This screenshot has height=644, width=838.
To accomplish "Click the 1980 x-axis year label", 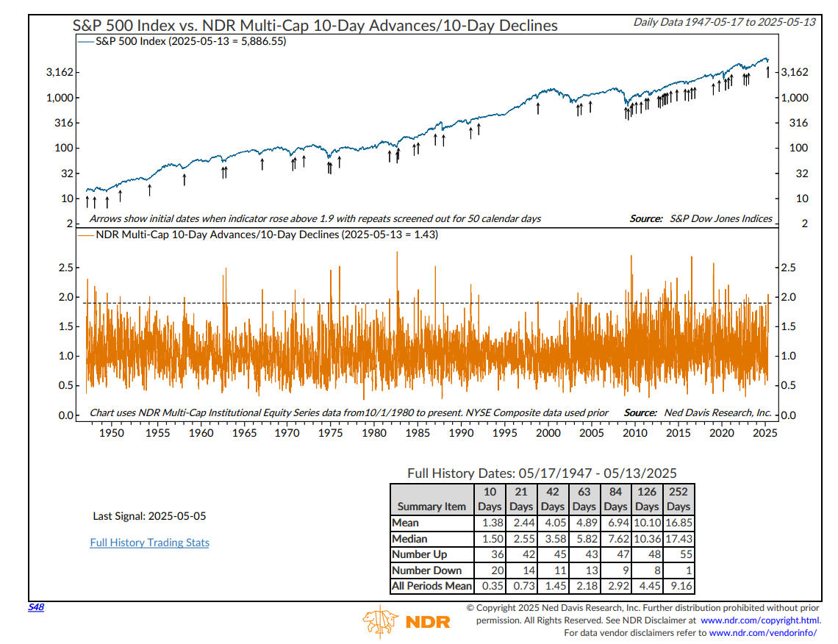I will click(x=373, y=433).
